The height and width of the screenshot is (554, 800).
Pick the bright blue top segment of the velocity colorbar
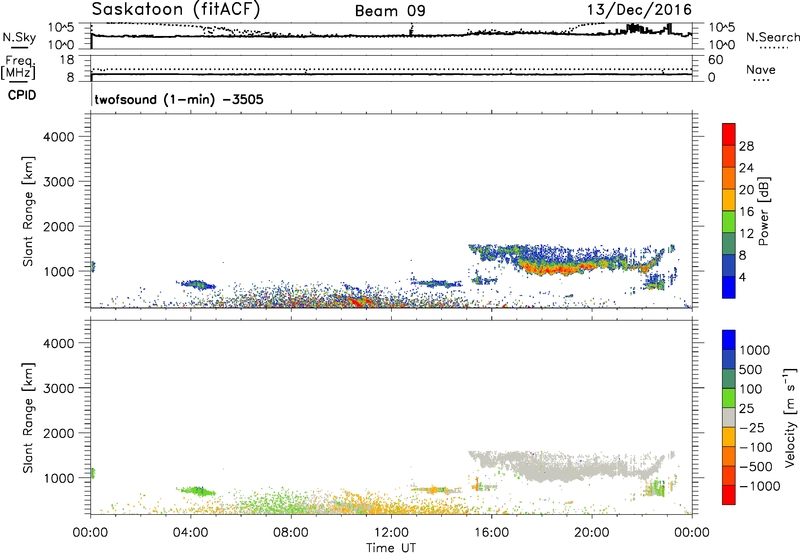point(729,340)
